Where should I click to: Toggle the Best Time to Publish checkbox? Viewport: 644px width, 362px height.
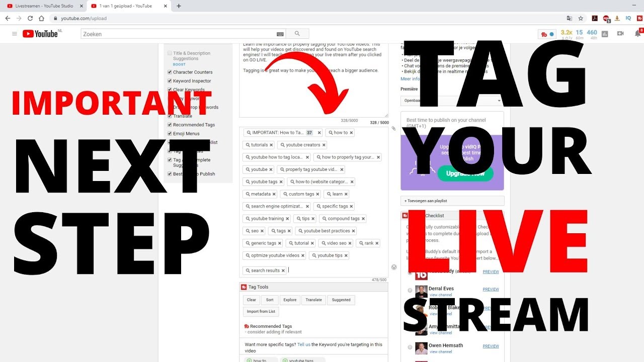coord(170,174)
